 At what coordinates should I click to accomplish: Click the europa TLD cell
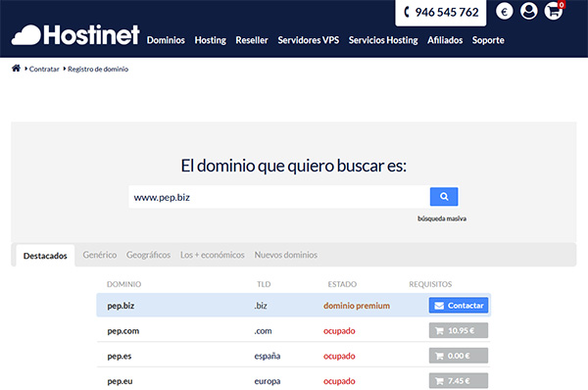tap(267, 381)
